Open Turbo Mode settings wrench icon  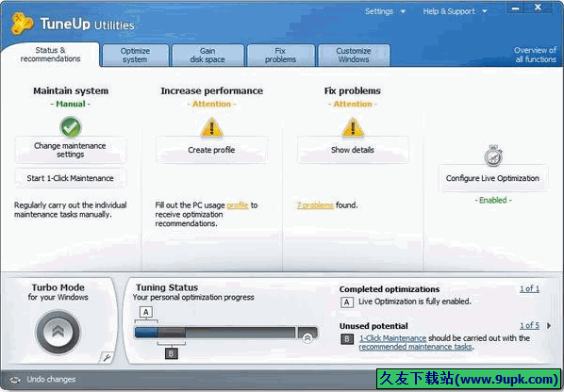tap(107, 357)
